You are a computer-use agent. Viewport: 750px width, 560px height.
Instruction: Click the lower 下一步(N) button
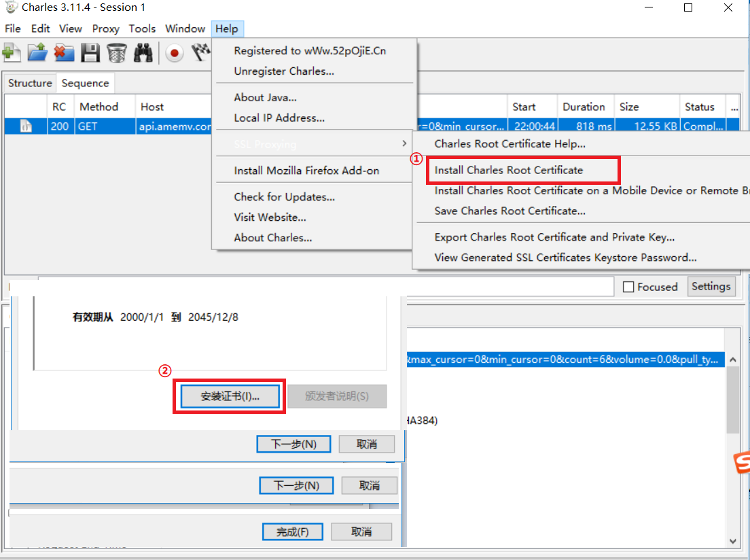point(296,485)
